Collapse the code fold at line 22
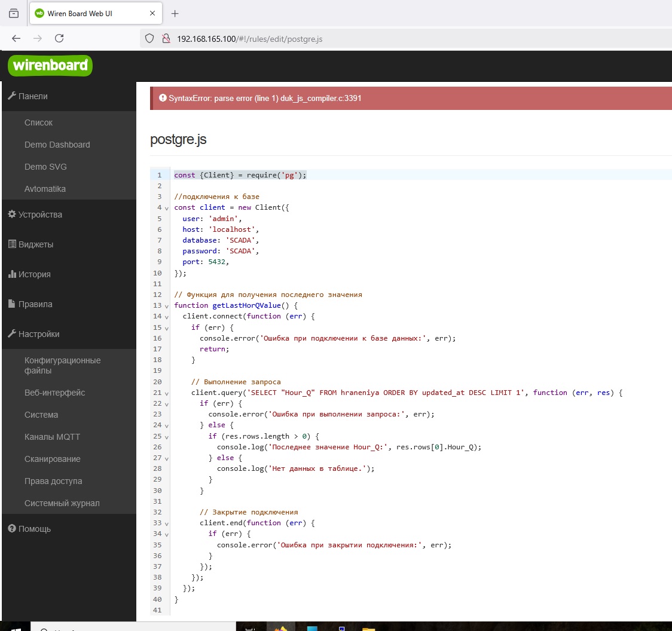 tap(167, 405)
